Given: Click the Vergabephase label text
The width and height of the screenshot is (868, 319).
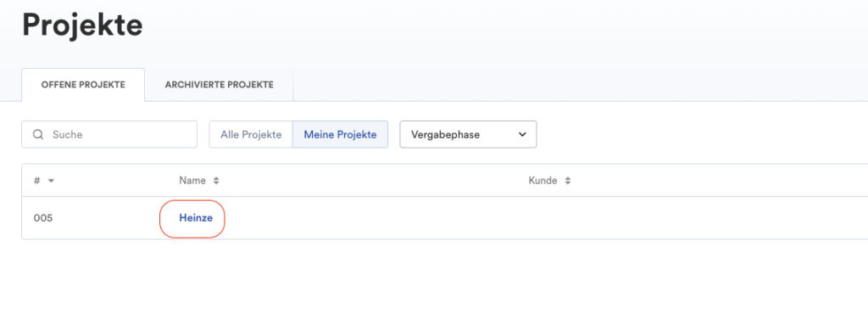Looking at the screenshot, I should (x=446, y=135).
